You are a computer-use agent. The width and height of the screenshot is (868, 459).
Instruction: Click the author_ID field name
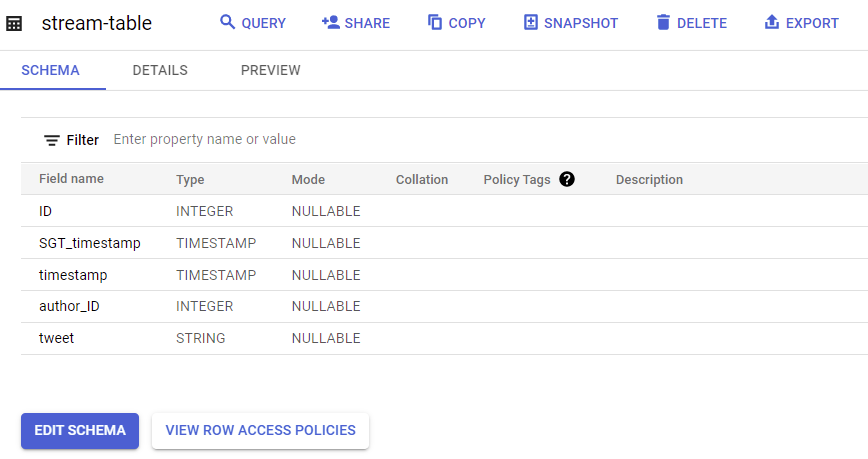point(69,306)
